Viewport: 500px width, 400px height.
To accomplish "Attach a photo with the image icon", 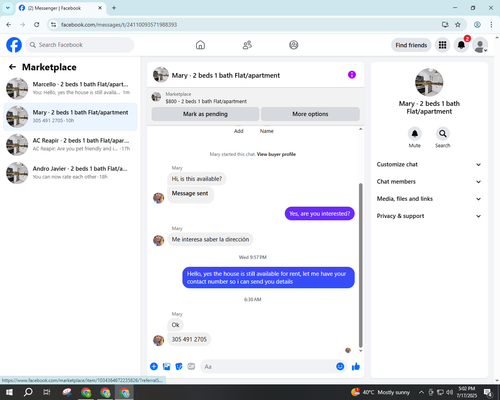I will pos(166,367).
